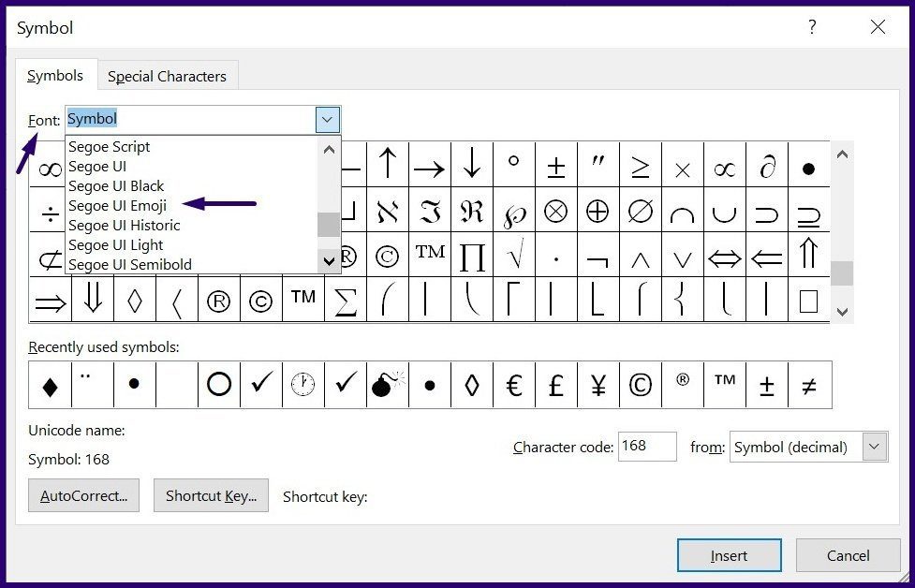Collapse the Font dropdown using its arrow
This screenshot has width=915, height=588.
(x=327, y=119)
